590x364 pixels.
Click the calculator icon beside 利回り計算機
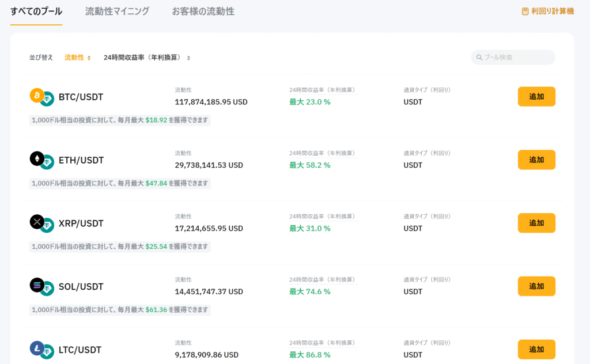click(525, 12)
